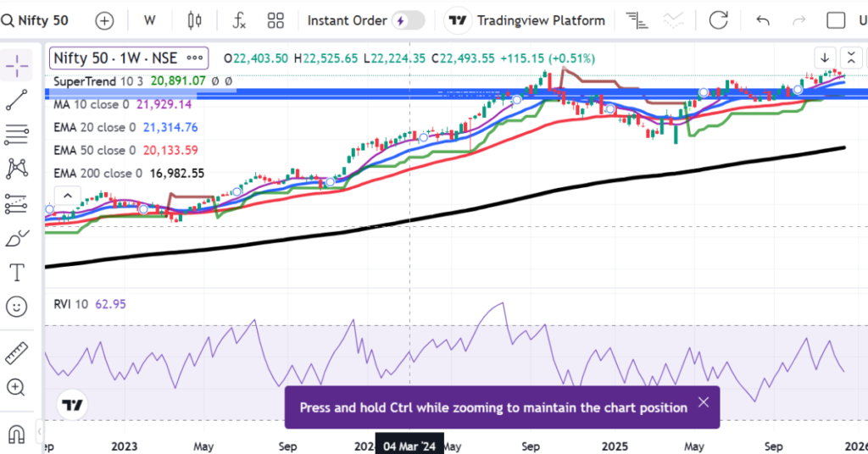Viewport: 868px width, 454px height.
Task: Click the greyed-out line chart toolbar icon
Action: (674, 21)
